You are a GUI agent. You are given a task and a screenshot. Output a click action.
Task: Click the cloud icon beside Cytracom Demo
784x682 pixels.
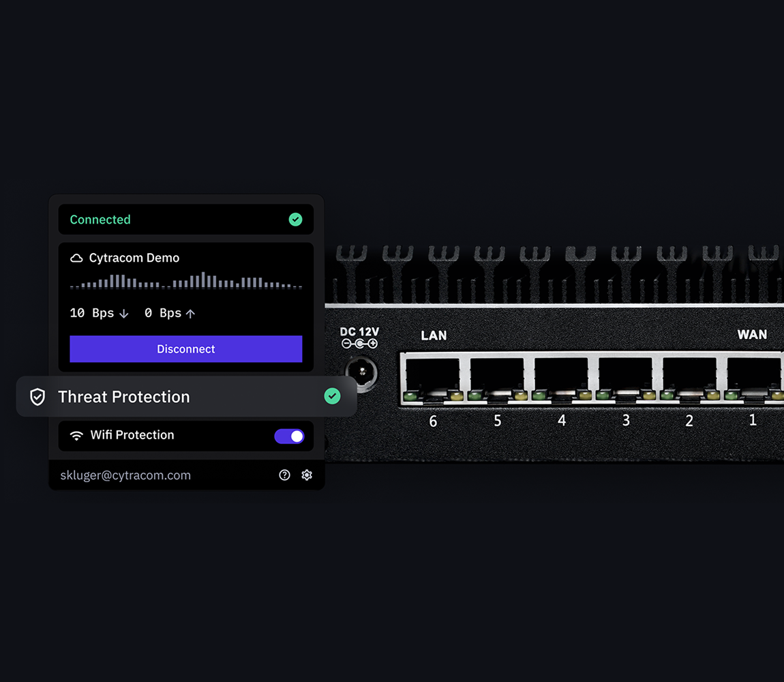point(76,258)
